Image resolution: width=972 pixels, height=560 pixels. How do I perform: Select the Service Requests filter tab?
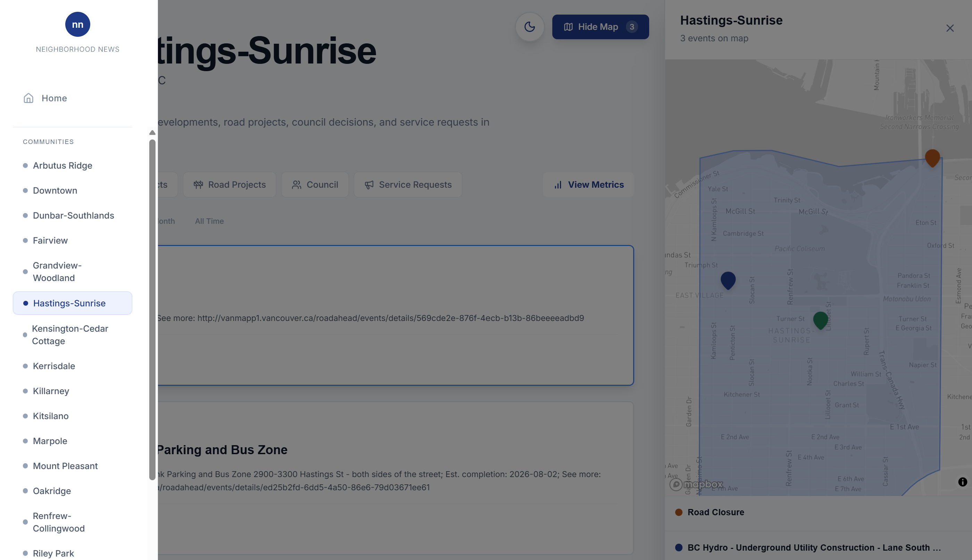pos(408,185)
